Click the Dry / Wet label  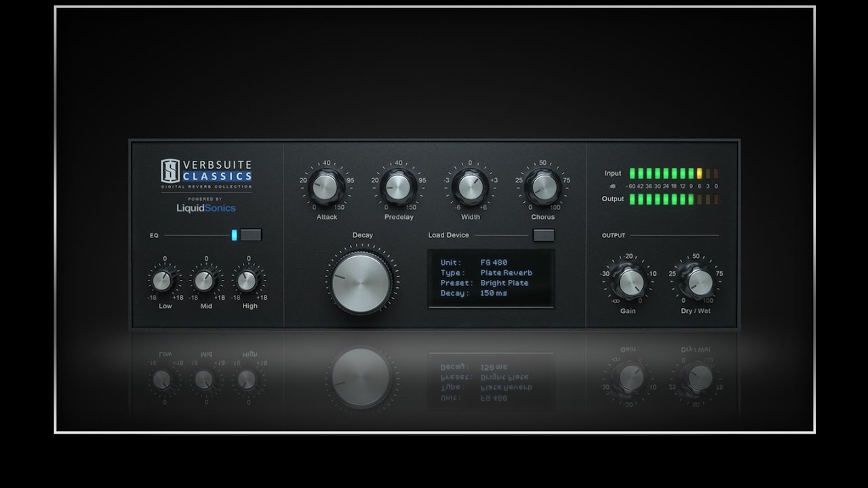pos(696,311)
